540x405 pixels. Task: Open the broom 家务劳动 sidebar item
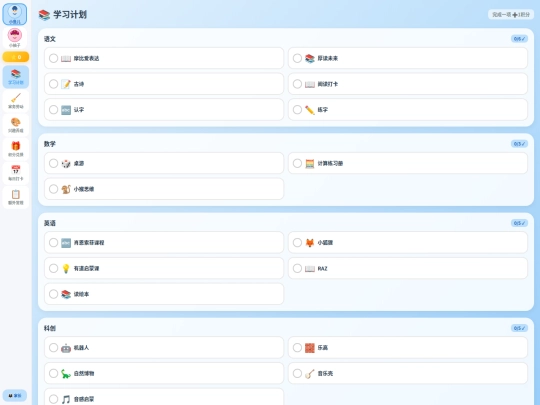15,101
